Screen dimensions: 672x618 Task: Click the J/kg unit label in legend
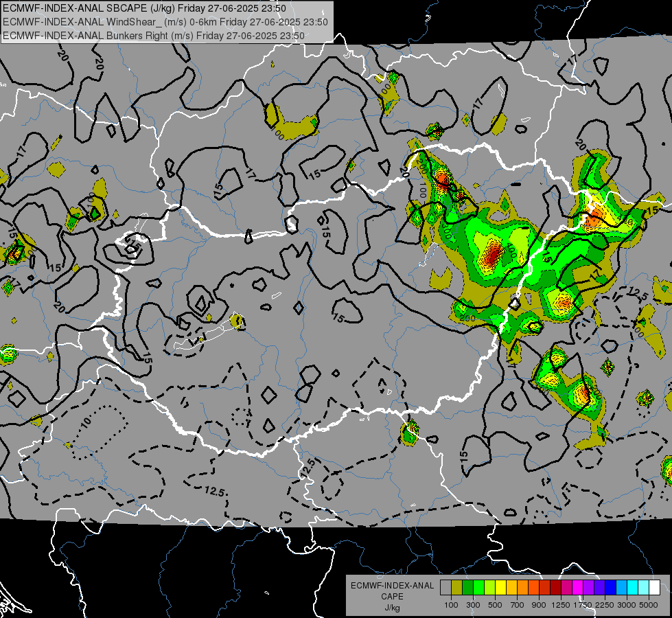pyautogui.click(x=392, y=608)
